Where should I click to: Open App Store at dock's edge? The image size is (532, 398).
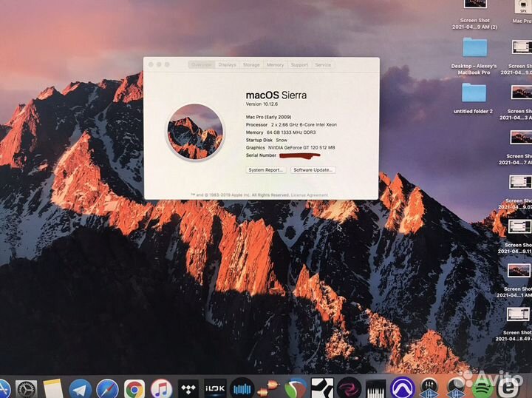click(4, 389)
